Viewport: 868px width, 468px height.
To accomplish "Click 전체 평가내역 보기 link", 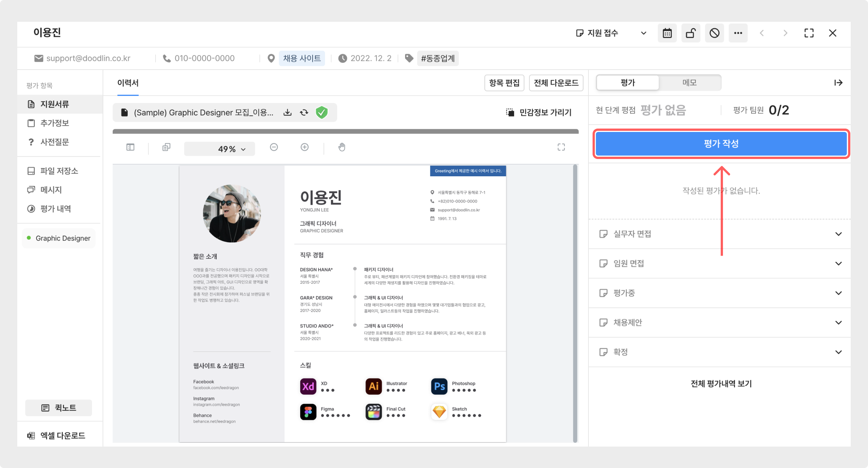I will tap(721, 383).
